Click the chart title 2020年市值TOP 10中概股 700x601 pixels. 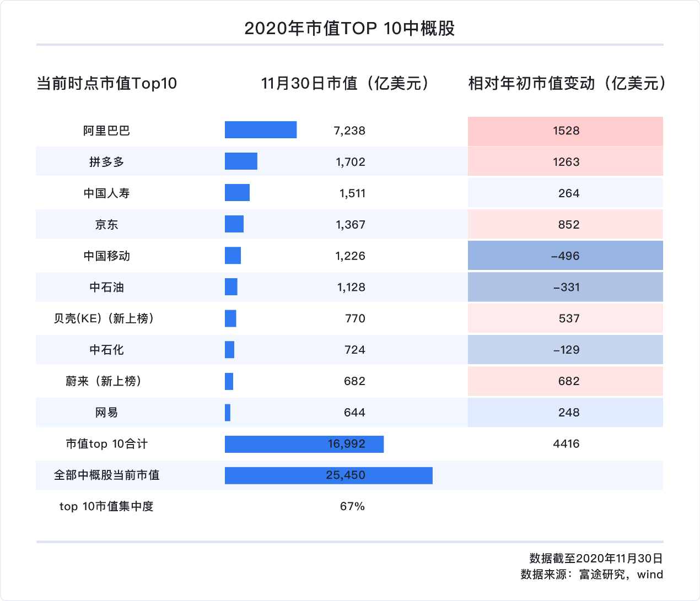(349, 28)
